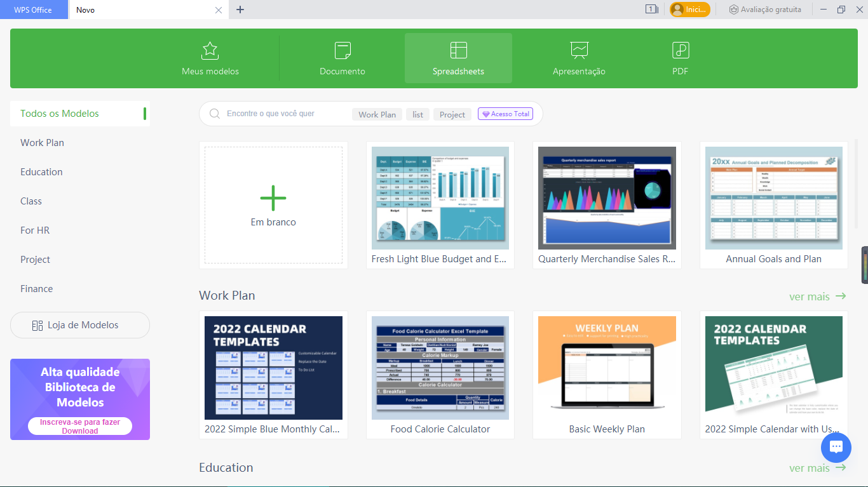This screenshot has height=487, width=868.
Task: Open the chat support bubble
Action: [836, 448]
